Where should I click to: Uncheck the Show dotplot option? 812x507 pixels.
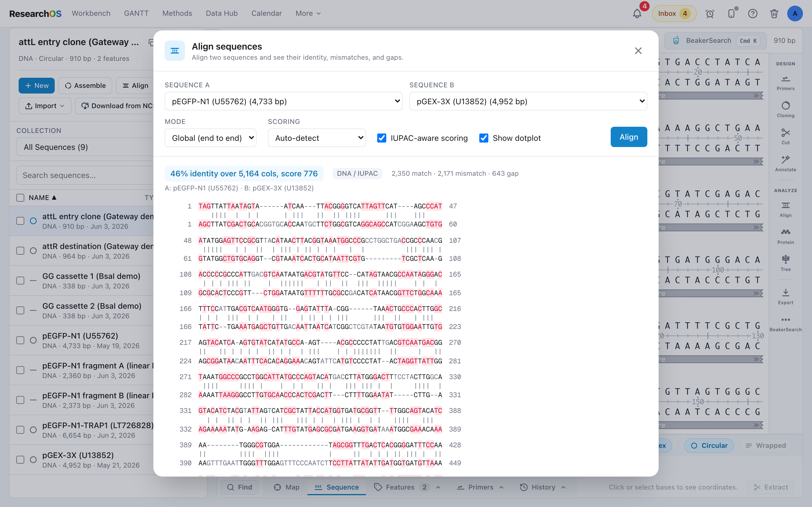click(484, 138)
